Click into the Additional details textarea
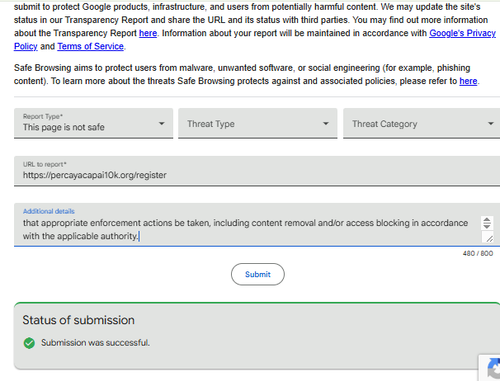This screenshot has width=500, height=381. click(257, 225)
